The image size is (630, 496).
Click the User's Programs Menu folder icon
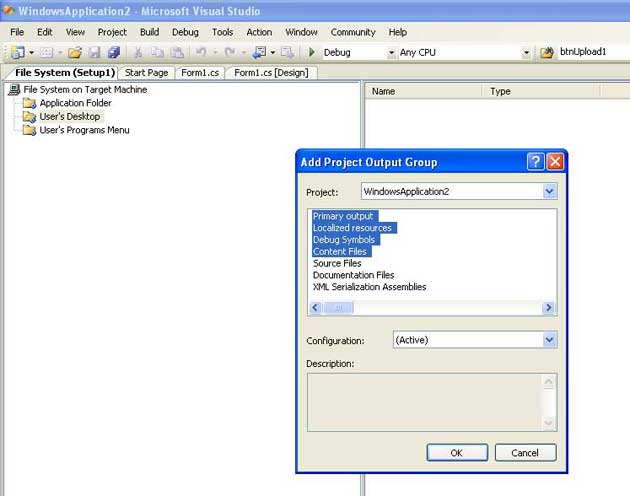29,130
